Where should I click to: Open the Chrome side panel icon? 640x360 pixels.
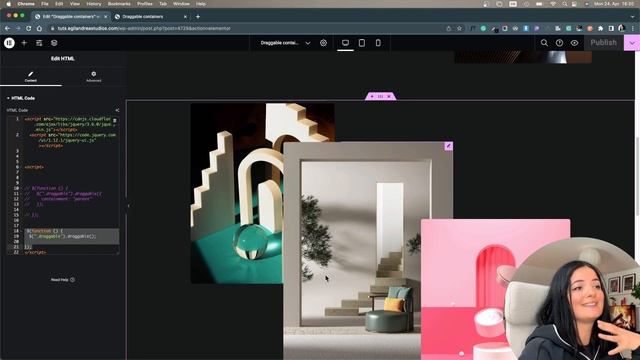tap(611, 29)
